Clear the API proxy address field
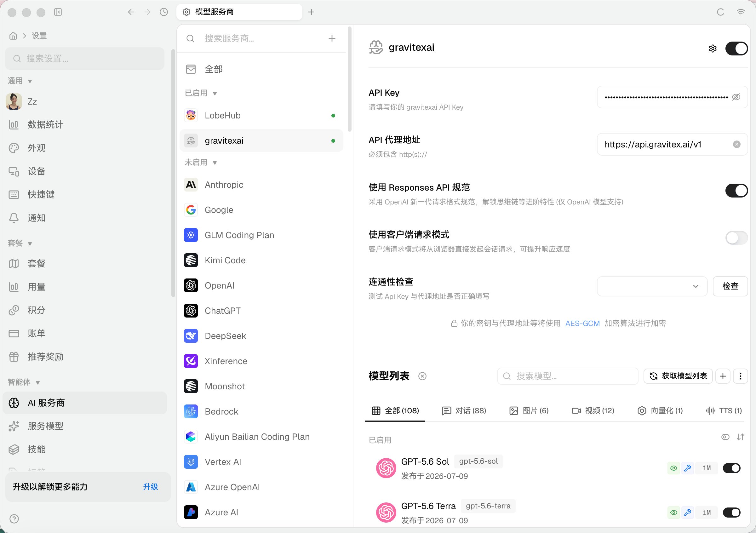 coord(736,144)
